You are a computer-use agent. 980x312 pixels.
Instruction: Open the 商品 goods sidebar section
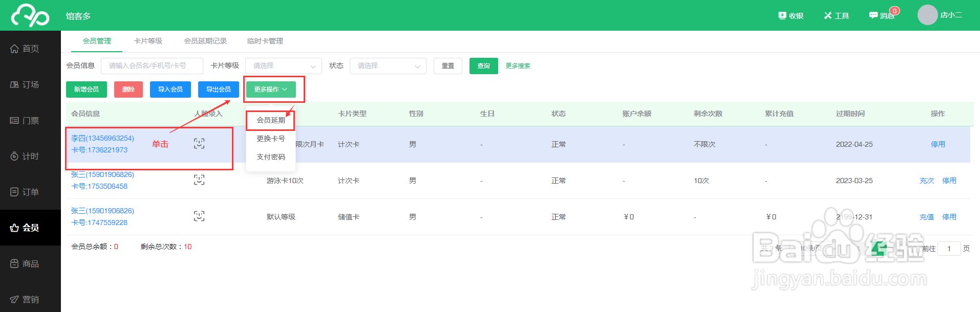coord(30,263)
